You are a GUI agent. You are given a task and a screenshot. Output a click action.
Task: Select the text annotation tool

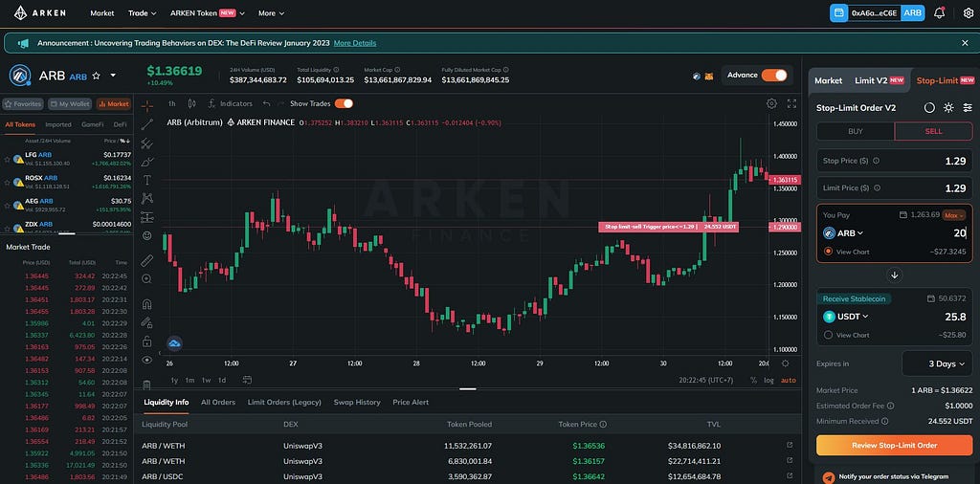tap(146, 180)
